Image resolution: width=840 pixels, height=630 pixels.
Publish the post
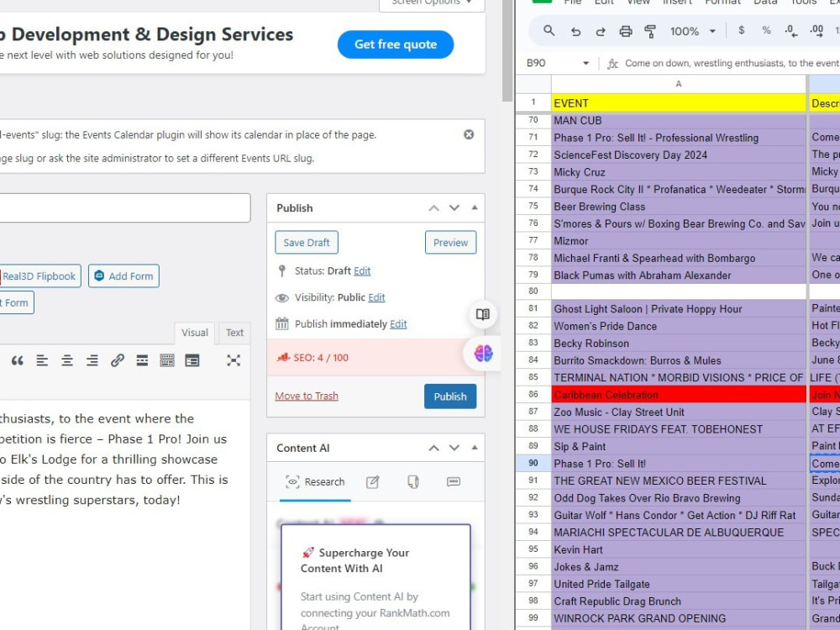pos(450,396)
